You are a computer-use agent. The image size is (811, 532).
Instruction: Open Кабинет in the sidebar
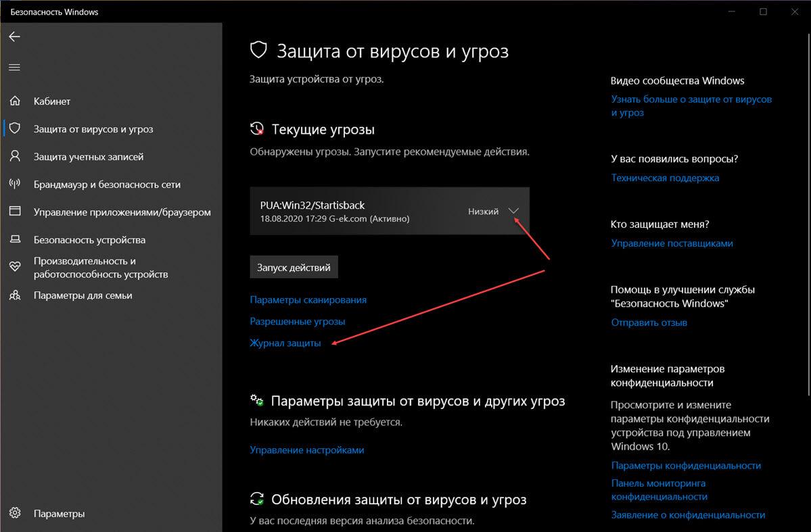pos(51,101)
